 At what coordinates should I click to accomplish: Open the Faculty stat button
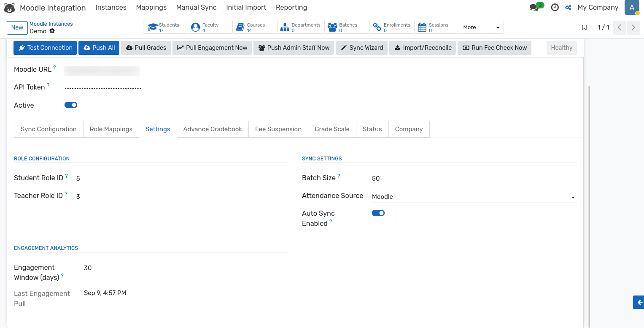coord(210,27)
